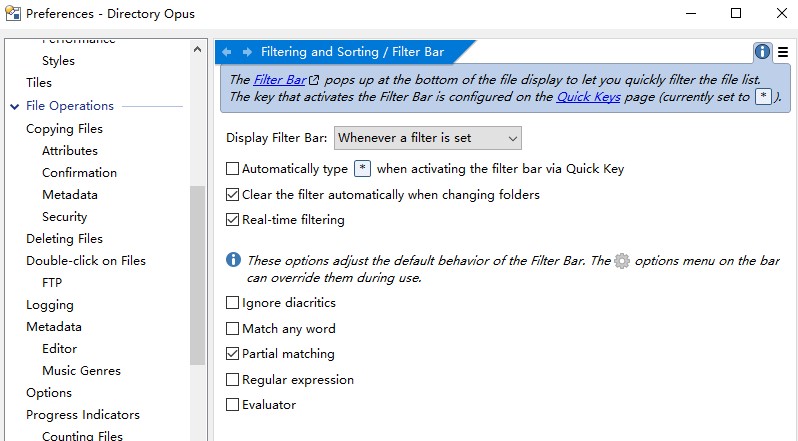Click the back navigation arrow icon
This screenshot has width=798, height=441.
click(x=227, y=52)
